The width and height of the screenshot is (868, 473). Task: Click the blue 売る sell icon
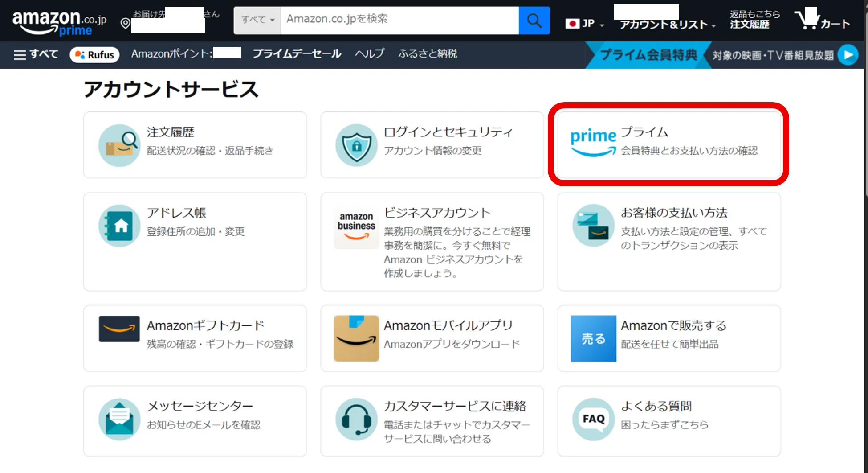click(x=593, y=338)
